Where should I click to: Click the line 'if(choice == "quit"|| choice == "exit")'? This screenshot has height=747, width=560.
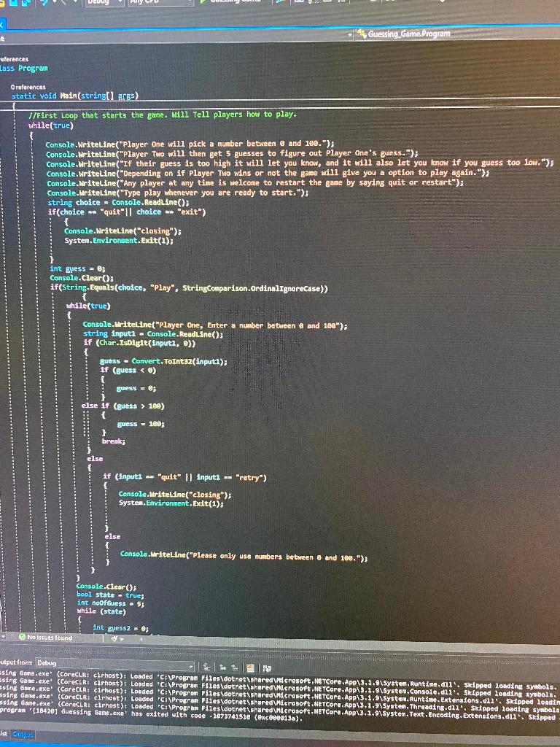(x=127, y=212)
